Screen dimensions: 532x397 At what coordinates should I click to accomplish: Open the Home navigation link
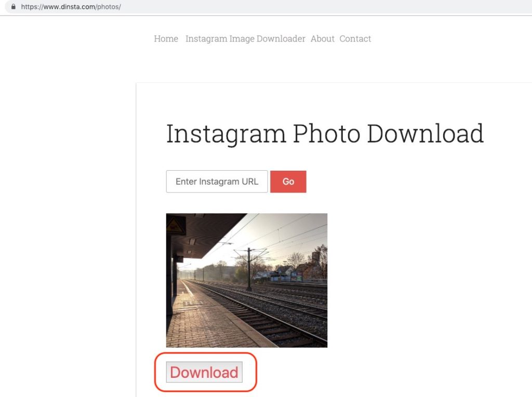point(166,38)
